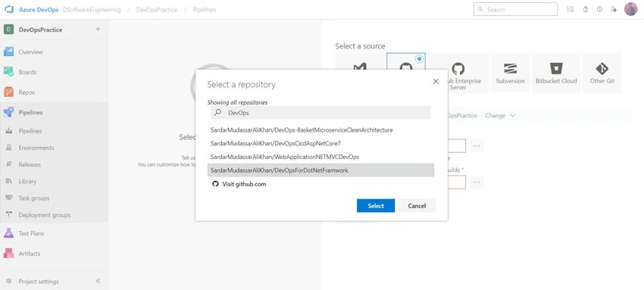
Task: Open the Change dropdown
Action: (500, 116)
